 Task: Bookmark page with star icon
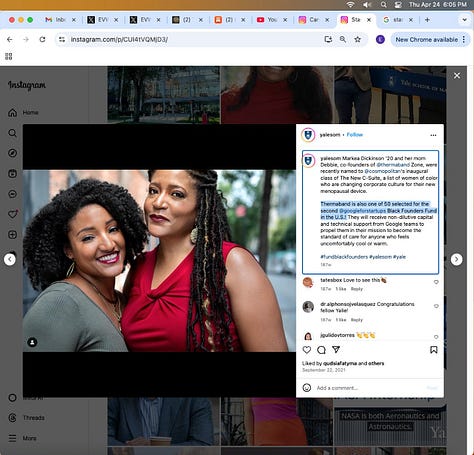tap(357, 39)
